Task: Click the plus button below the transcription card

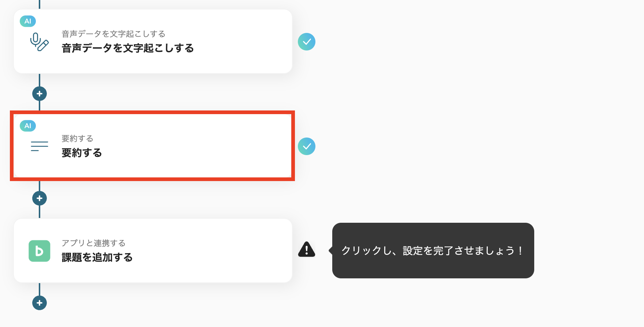Action: [x=39, y=94]
